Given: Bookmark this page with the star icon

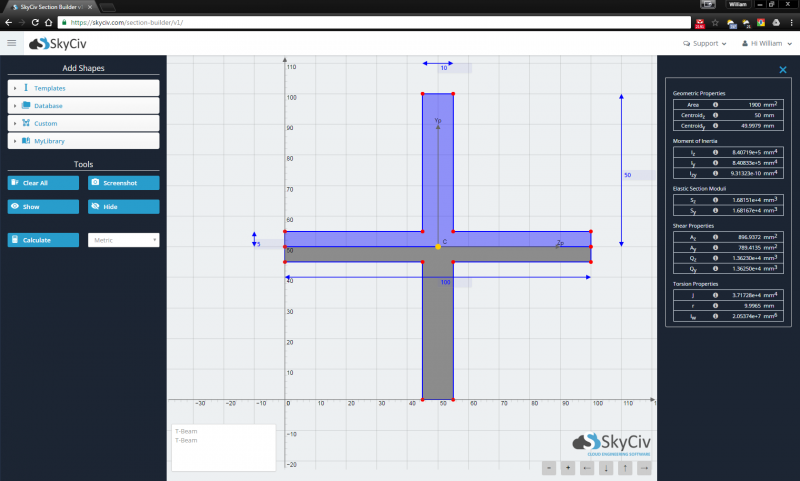Looking at the screenshot, I should click(715, 22).
